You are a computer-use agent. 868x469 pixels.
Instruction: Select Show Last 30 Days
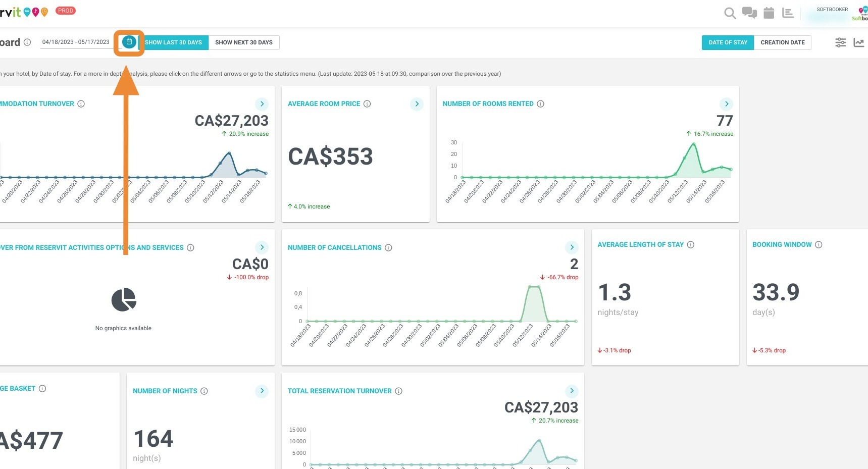click(173, 42)
